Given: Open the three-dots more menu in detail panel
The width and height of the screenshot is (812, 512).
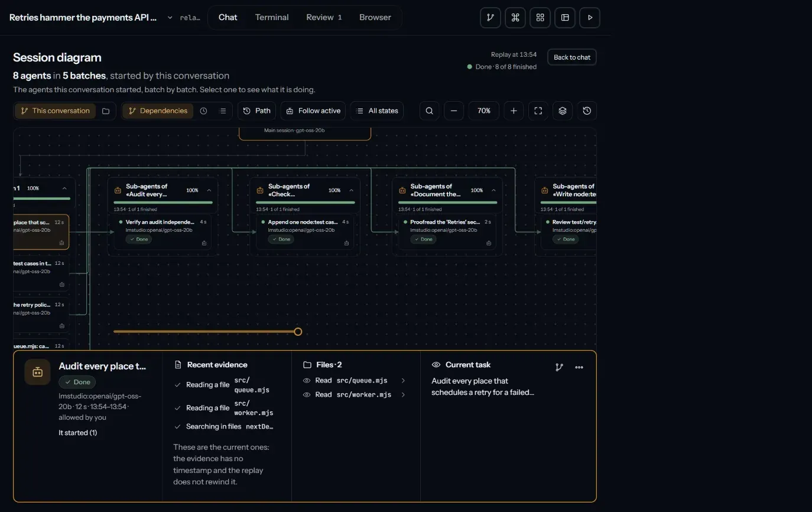Looking at the screenshot, I should (x=579, y=367).
